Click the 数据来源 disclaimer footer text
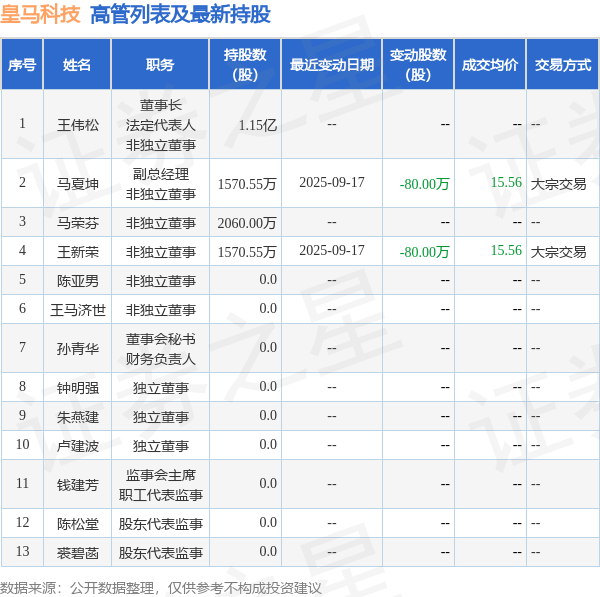 pyautogui.click(x=161, y=588)
